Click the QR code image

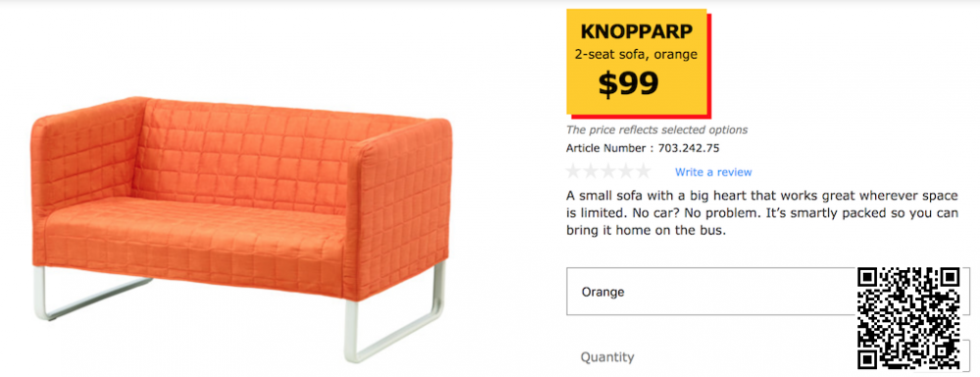[908, 318]
